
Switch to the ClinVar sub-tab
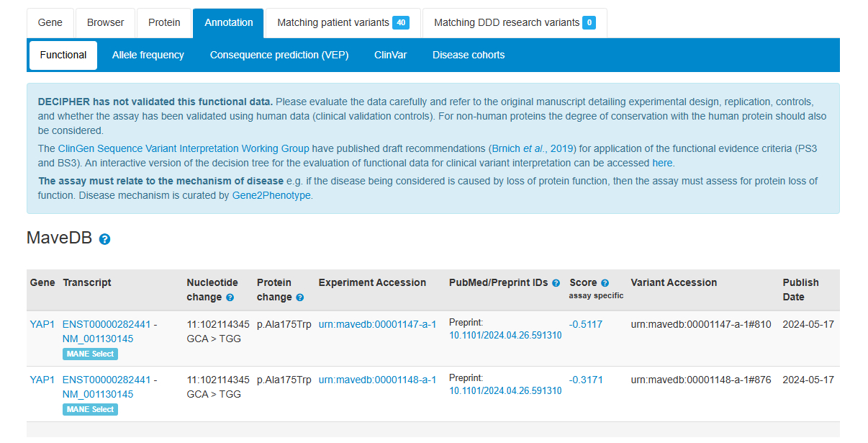390,55
